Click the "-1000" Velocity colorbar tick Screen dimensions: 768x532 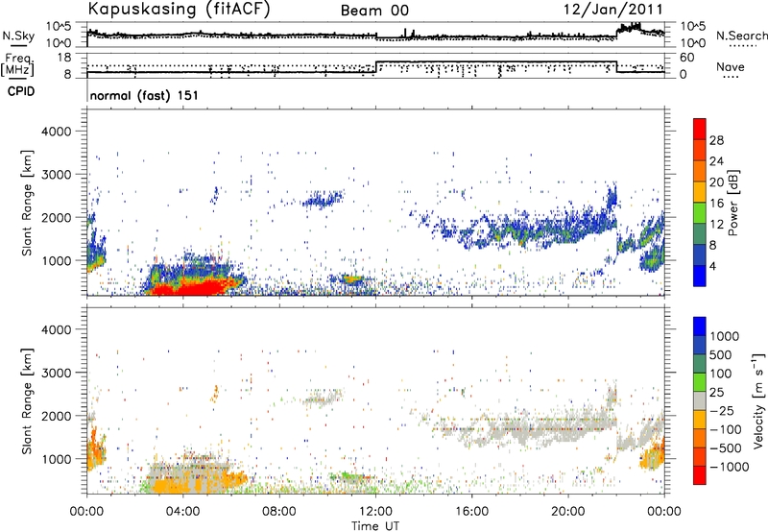tap(730, 467)
